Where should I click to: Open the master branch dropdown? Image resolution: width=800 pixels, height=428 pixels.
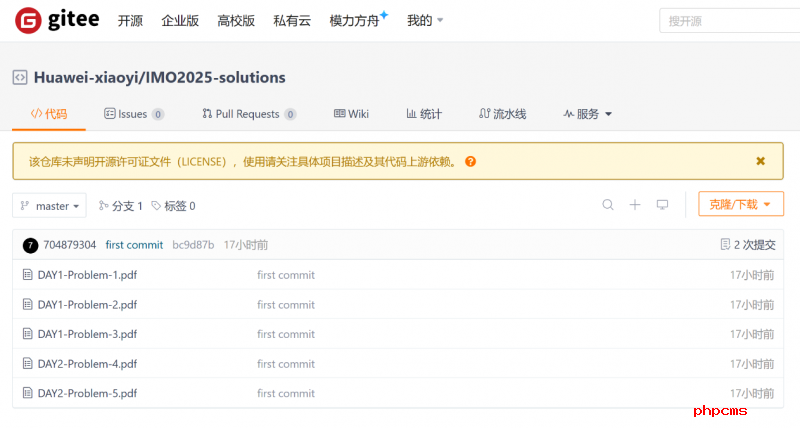(x=49, y=206)
